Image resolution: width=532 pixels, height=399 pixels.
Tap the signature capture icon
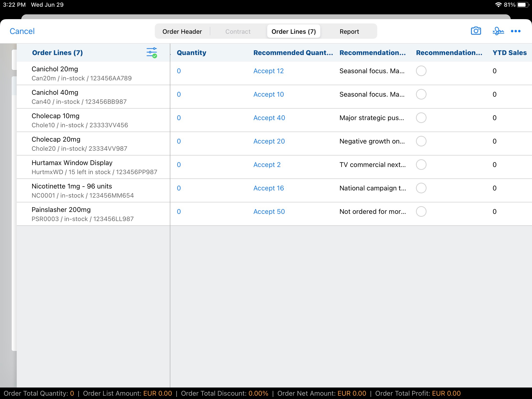(498, 31)
